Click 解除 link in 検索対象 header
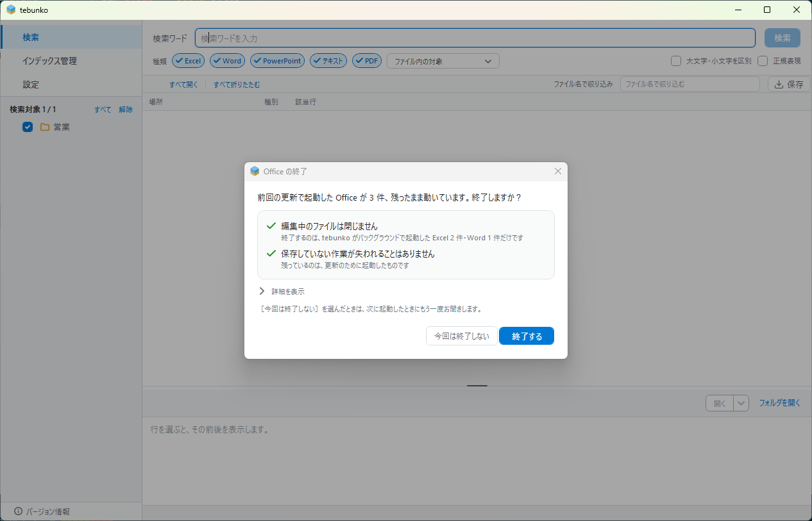The image size is (812, 521). pos(126,110)
